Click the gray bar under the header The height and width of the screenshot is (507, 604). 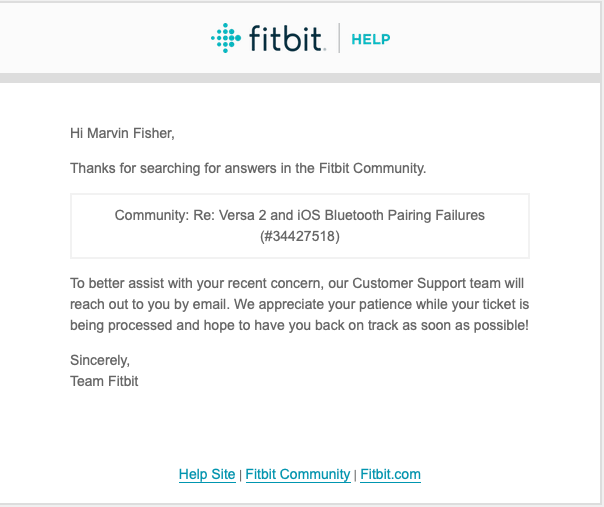(300, 78)
